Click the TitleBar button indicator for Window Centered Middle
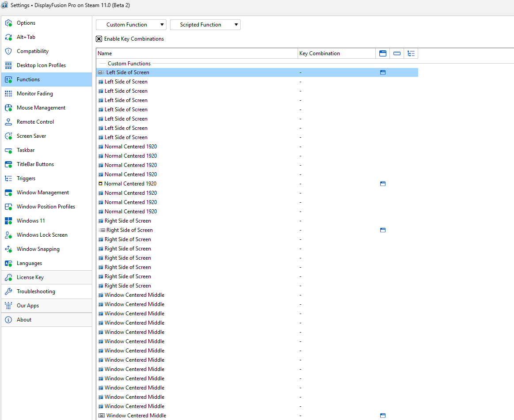 click(x=382, y=416)
